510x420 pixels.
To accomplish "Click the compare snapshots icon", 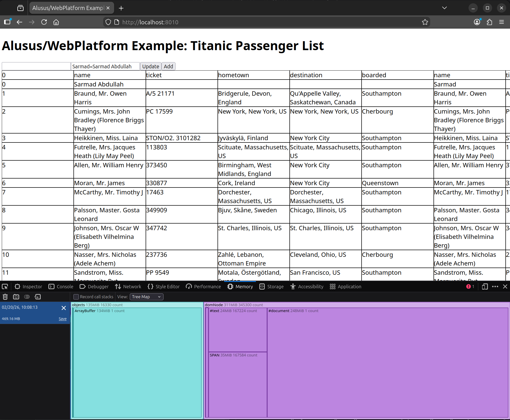I will [x=27, y=297].
